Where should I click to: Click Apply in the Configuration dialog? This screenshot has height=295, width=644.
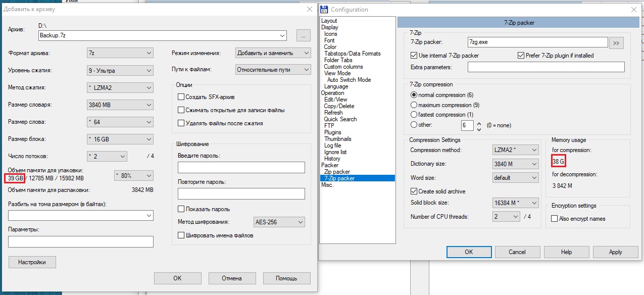click(615, 252)
